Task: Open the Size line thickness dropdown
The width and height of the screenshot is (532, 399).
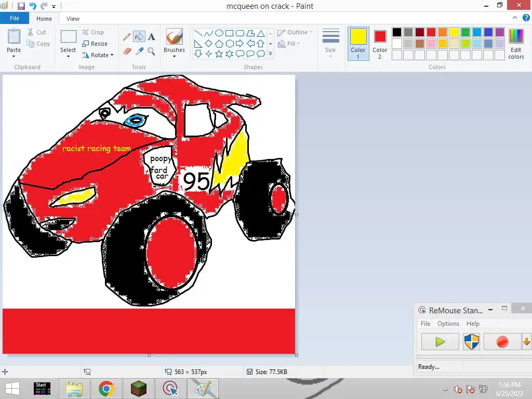Action: pyautogui.click(x=330, y=44)
